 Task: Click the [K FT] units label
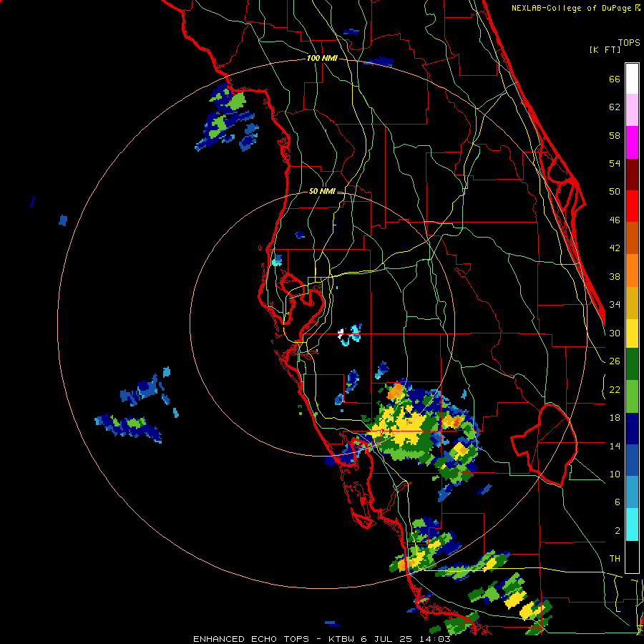point(605,50)
